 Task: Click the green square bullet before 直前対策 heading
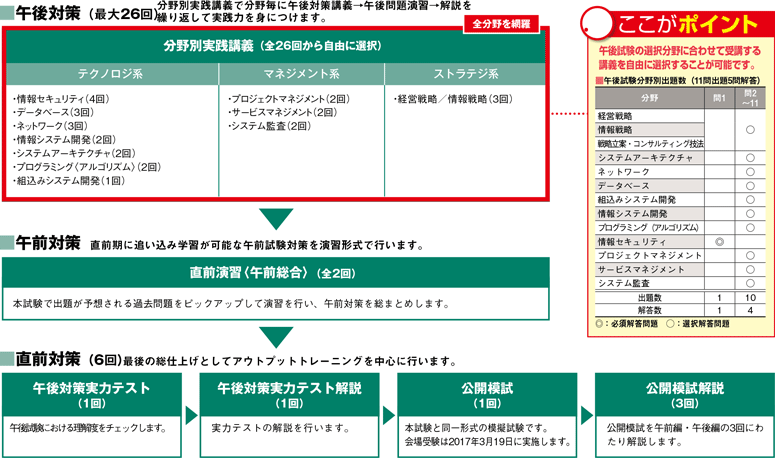point(8,357)
